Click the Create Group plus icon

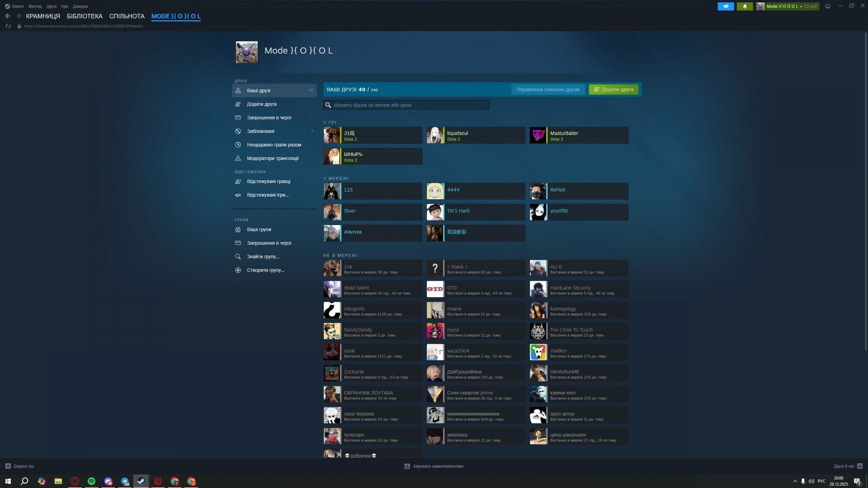238,270
